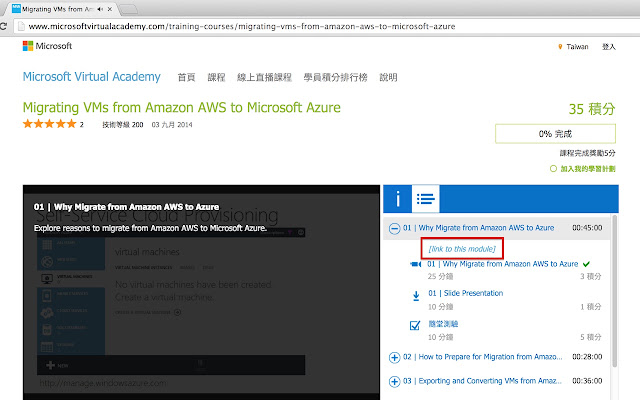The width and height of the screenshot is (640, 400).
Task: Click the 00:45:00 duration text
Action: (x=587, y=228)
